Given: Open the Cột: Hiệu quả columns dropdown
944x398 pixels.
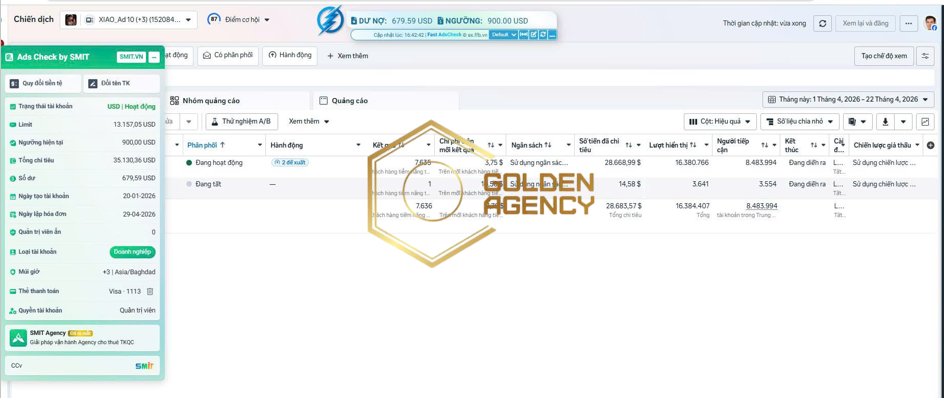Looking at the screenshot, I should click(720, 122).
